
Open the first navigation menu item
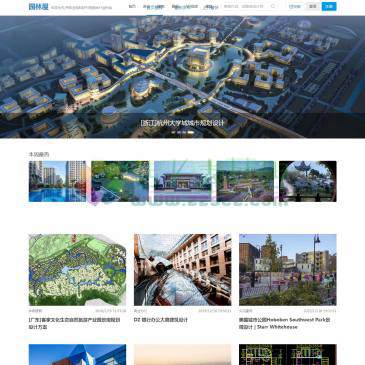coord(132,6)
